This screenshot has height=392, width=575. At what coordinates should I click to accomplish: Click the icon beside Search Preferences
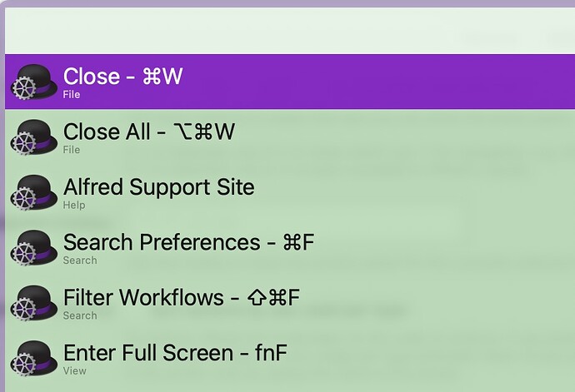[33, 248]
